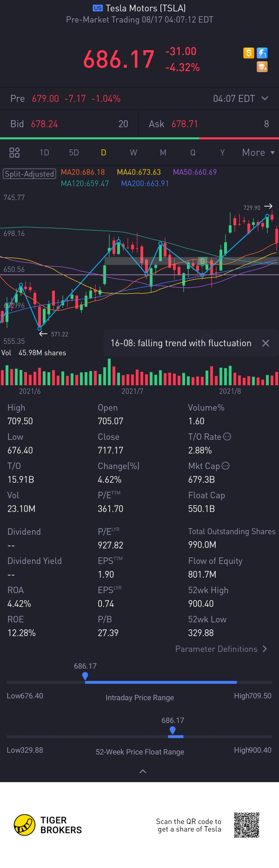Tap the ROE value 12.28%
Viewport: 279px width, 868px height.
pos(21,633)
